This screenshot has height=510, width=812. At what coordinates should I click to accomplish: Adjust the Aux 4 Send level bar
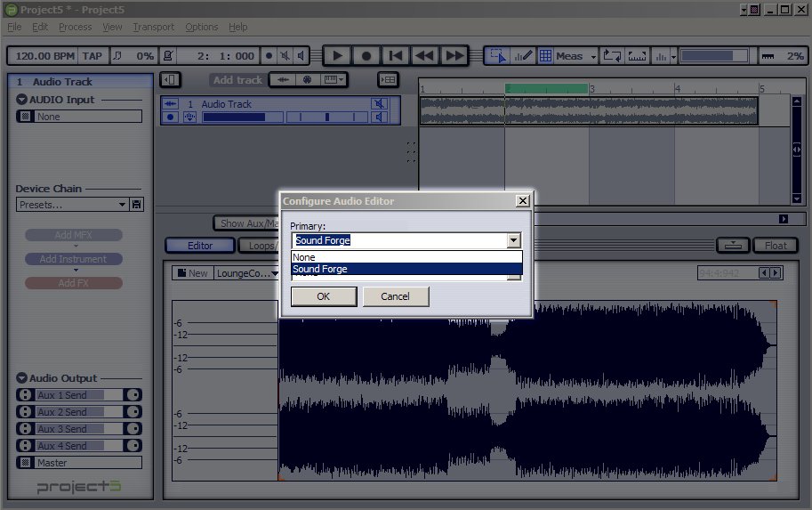78,446
